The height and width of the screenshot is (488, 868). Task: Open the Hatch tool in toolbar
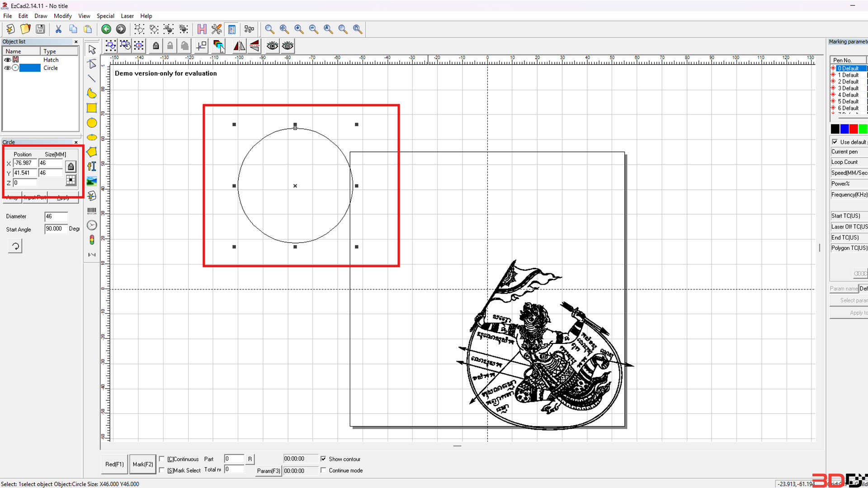click(202, 29)
